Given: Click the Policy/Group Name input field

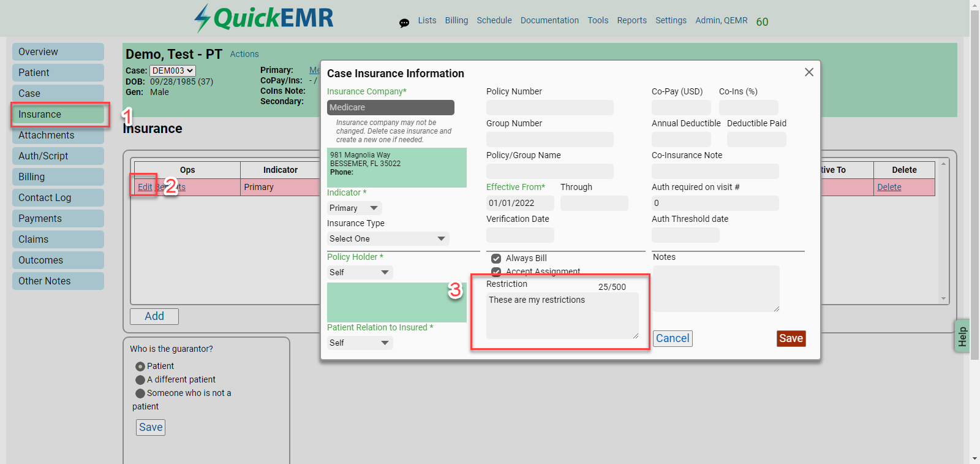Looking at the screenshot, I should 550,172.
